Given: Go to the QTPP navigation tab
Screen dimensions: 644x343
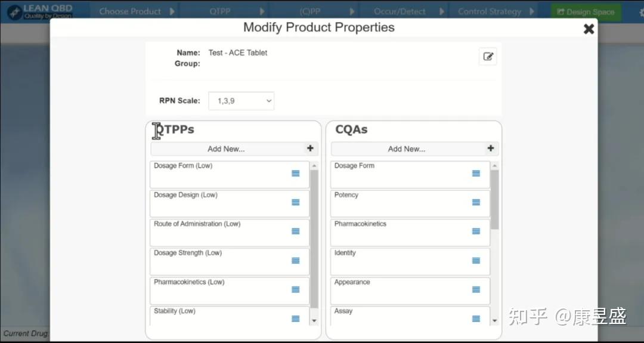Looking at the screenshot, I should pyautogui.click(x=220, y=11).
